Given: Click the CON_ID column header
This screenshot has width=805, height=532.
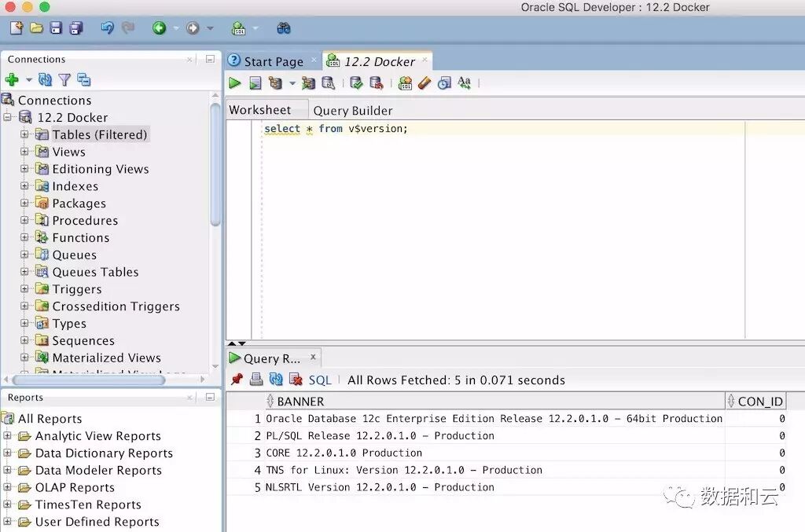Looking at the screenshot, I should (x=755, y=402).
